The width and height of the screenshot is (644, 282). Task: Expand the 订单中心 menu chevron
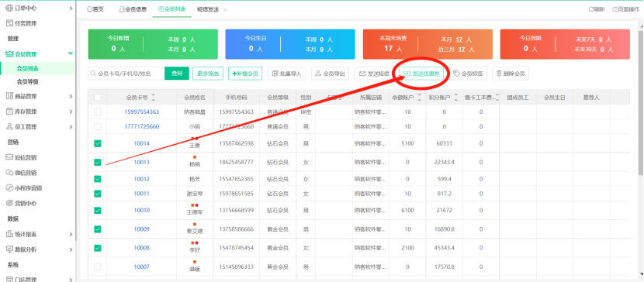tap(71, 9)
